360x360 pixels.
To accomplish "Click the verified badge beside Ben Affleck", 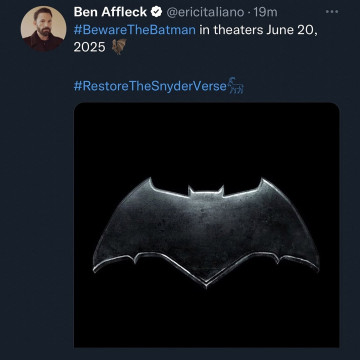I will (156, 12).
